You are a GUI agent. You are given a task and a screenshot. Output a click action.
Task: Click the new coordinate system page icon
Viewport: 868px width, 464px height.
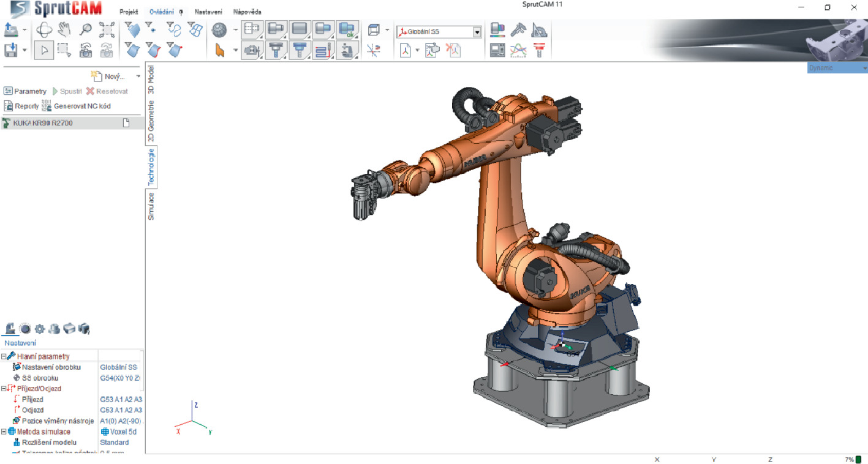406,50
